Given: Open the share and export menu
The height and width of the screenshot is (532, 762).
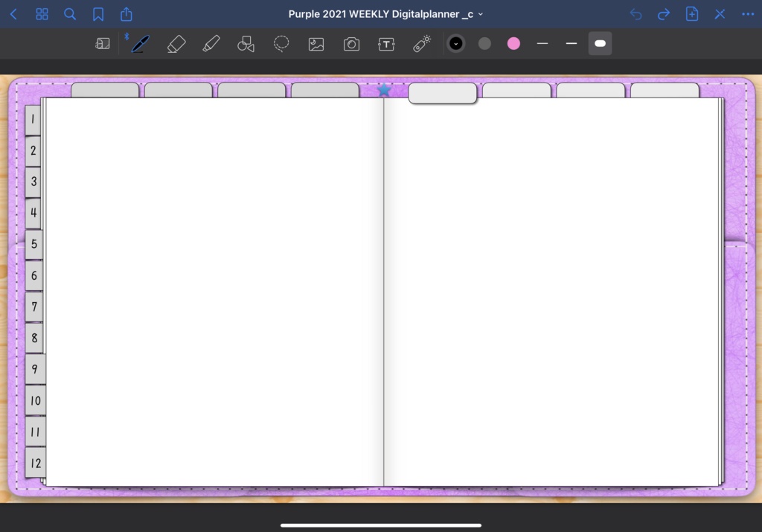Looking at the screenshot, I should click(127, 14).
